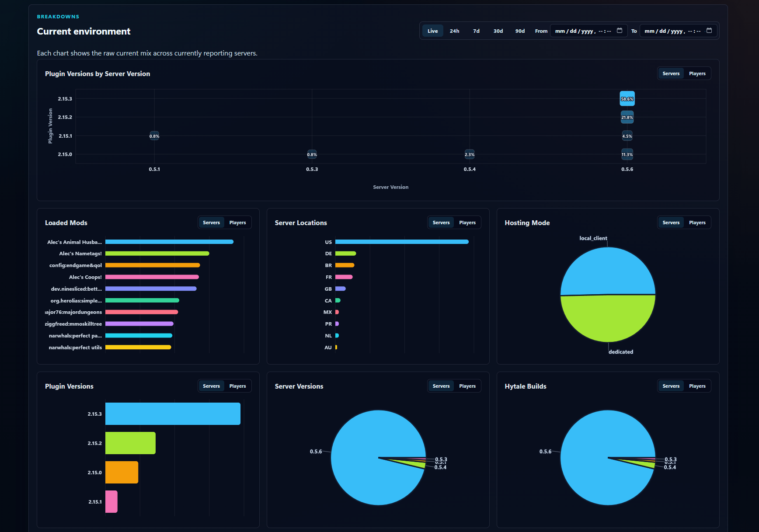The image size is (759, 532).
Task: Switch Hosting Mode chart to Servers
Action: click(x=671, y=223)
